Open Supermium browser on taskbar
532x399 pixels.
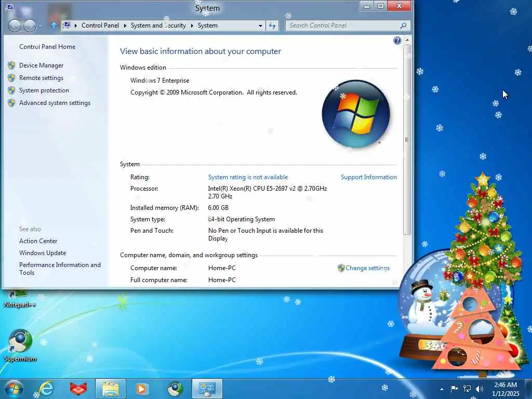click(x=175, y=389)
